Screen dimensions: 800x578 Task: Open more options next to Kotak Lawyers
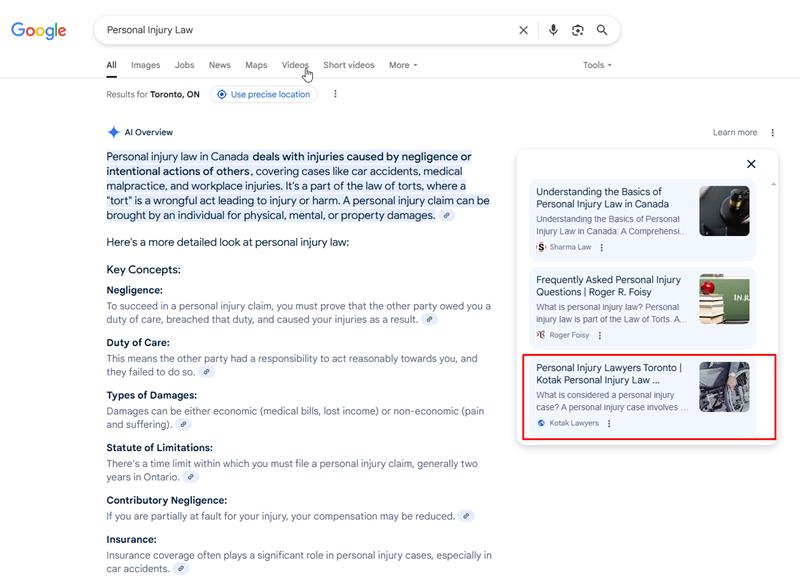point(609,423)
